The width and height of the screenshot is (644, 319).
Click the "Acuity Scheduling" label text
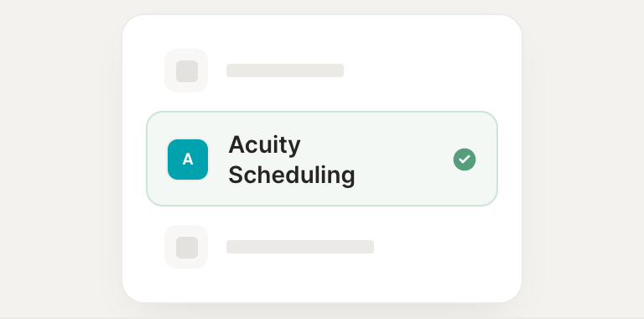pyautogui.click(x=292, y=159)
